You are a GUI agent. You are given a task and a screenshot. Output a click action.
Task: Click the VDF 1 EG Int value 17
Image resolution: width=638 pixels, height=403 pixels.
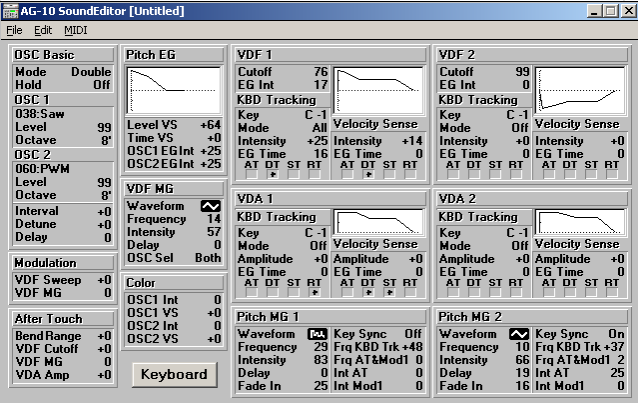(321, 85)
